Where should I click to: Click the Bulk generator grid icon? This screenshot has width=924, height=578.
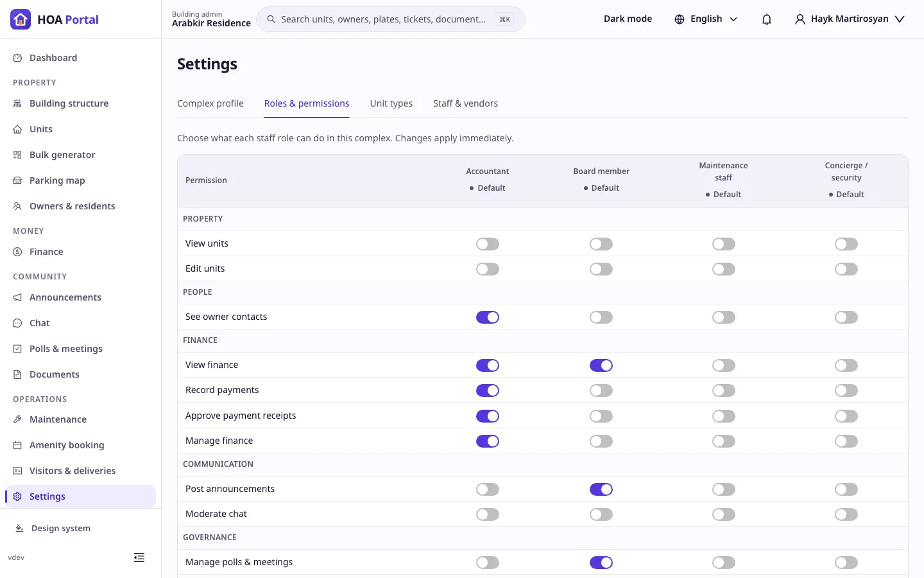[17, 155]
